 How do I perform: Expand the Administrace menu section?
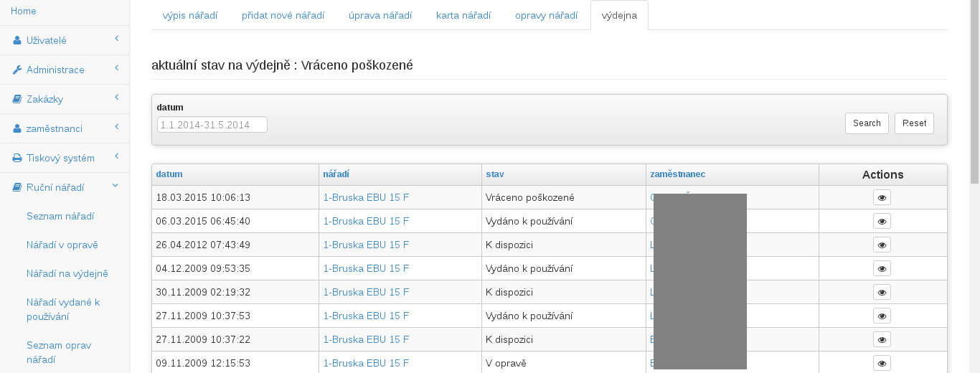point(65,70)
